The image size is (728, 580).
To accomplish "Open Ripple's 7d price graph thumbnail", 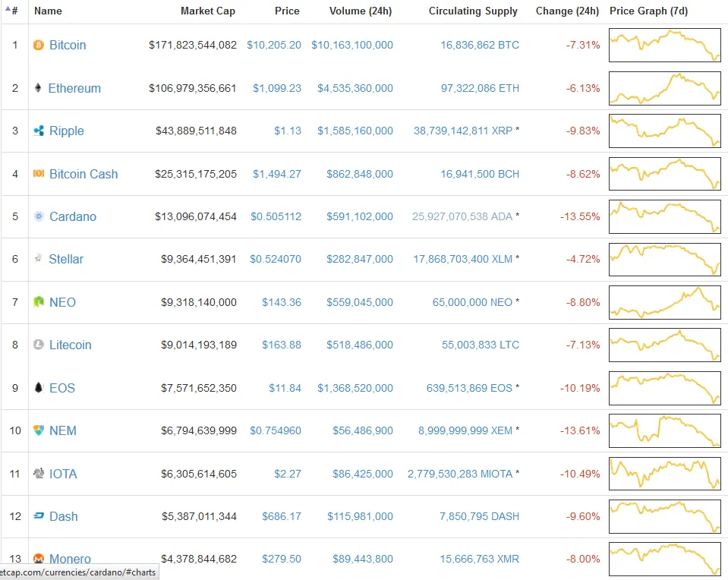I will (x=665, y=131).
